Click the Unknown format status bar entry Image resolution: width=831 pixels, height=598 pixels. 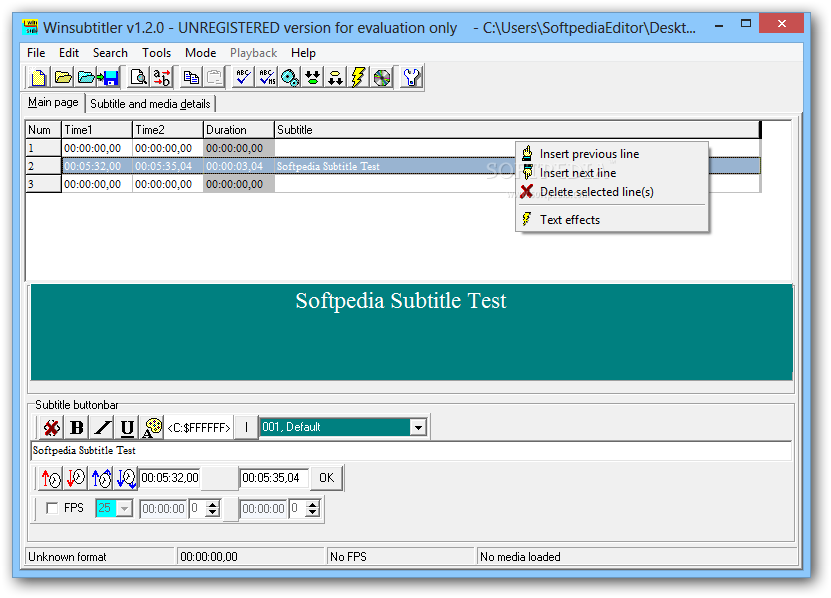[100, 557]
